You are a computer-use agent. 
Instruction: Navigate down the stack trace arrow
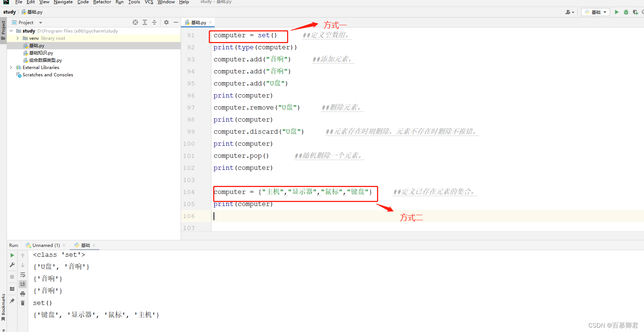click(23, 265)
